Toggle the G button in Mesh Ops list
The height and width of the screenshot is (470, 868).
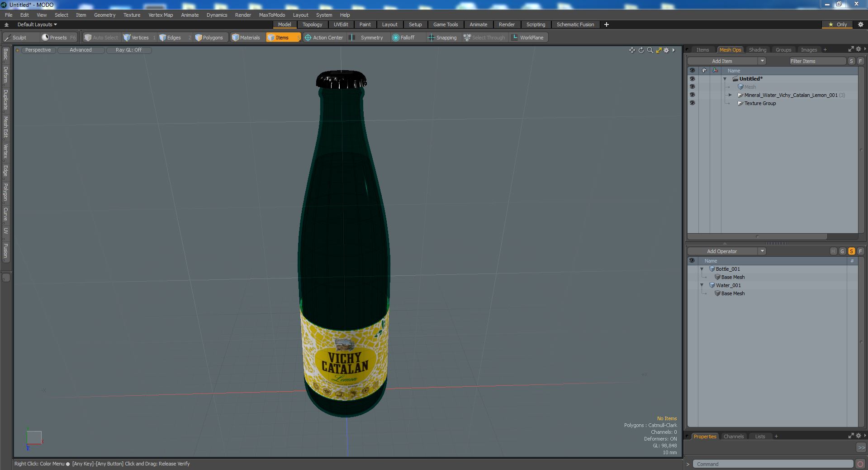[x=842, y=251]
